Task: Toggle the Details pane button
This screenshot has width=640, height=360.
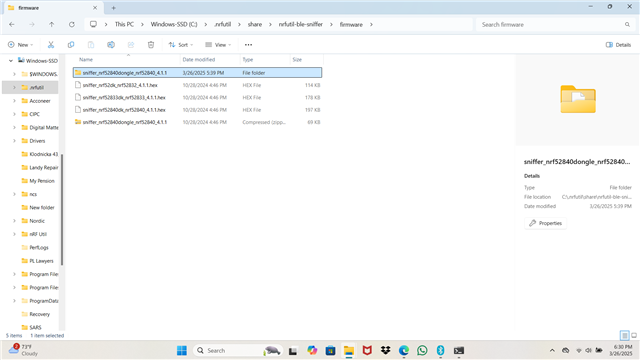Action: 618,45
